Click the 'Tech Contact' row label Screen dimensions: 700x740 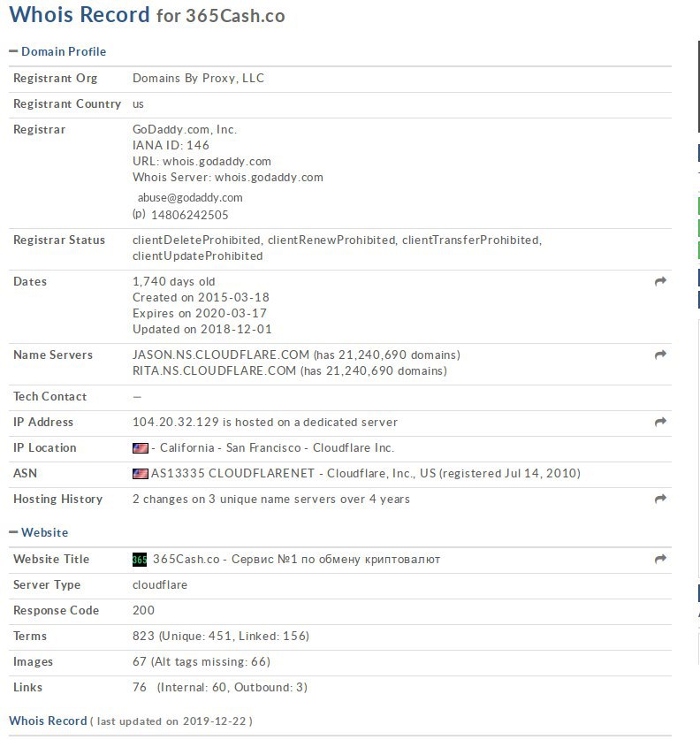(x=50, y=396)
